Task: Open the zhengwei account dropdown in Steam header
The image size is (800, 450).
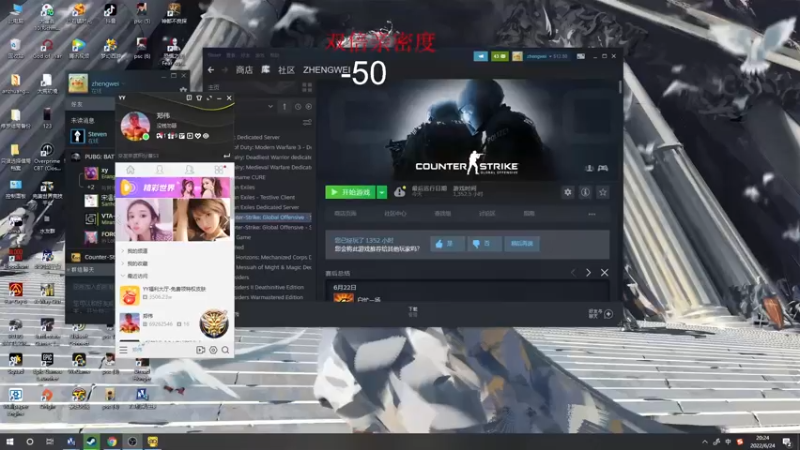Action: (x=547, y=56)
